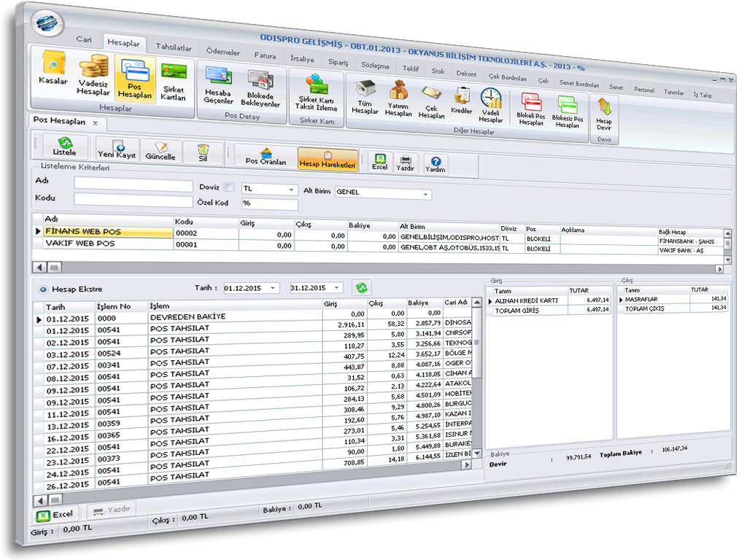Open Tüm Hesaplar icon

click(x=365, y=97)
